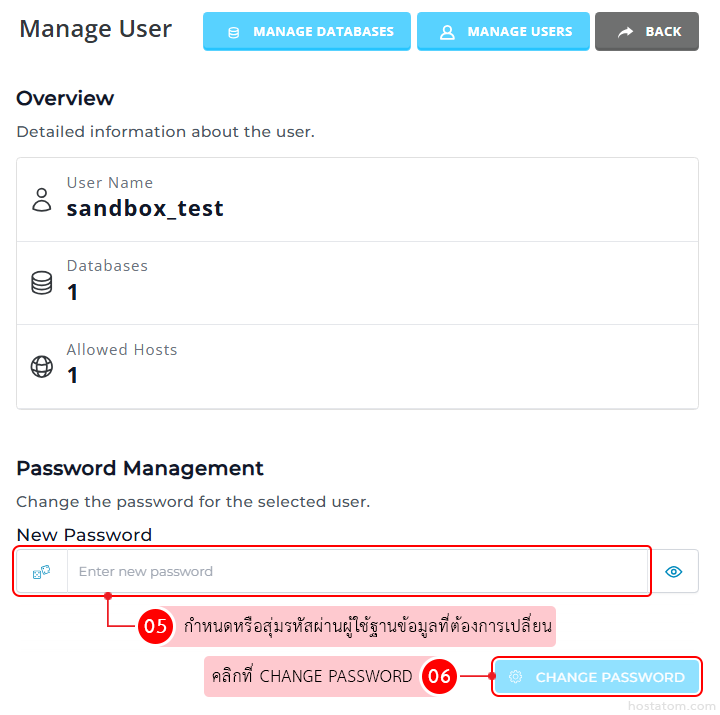The height and width of the screenshot is (715, 720).
Task: Click the globe icon beside Allowed Hosts
Action: pyautogui.click(x=42, y=366)
